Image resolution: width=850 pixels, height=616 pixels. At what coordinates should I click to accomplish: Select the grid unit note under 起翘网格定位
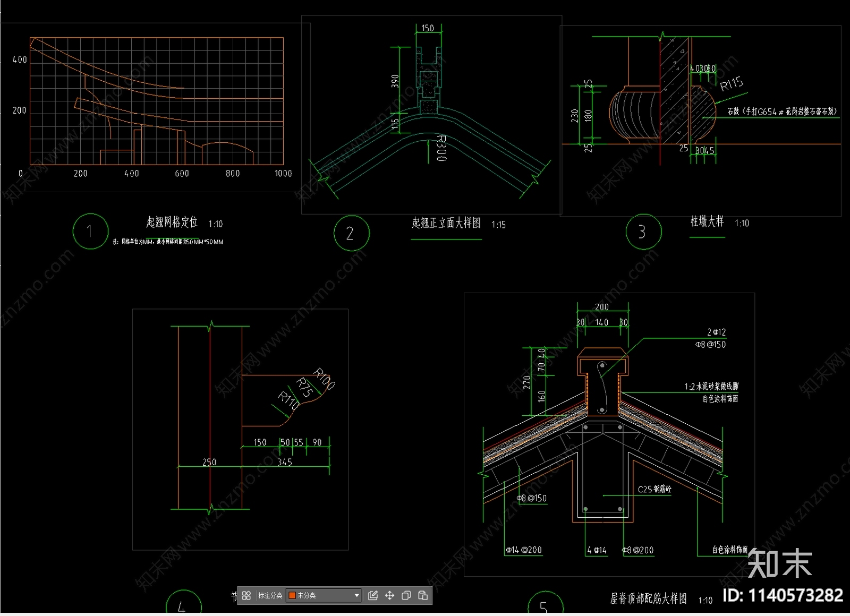[168, 242]
